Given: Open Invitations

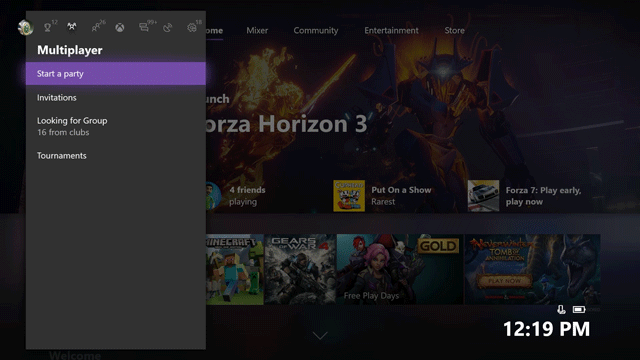Looking at the screenshot, I should [116, 98].
